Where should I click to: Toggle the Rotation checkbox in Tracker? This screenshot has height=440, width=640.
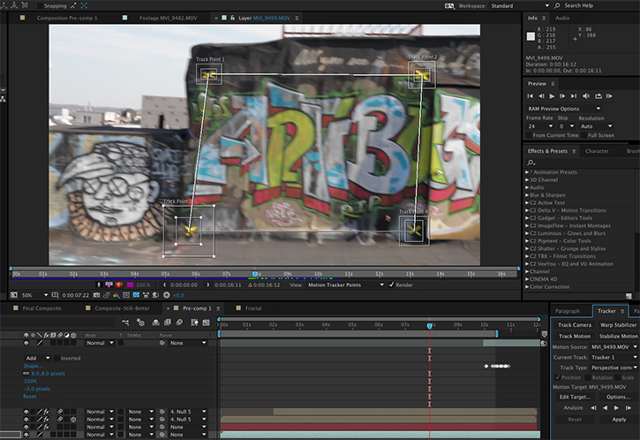click(x=587, y=378)
